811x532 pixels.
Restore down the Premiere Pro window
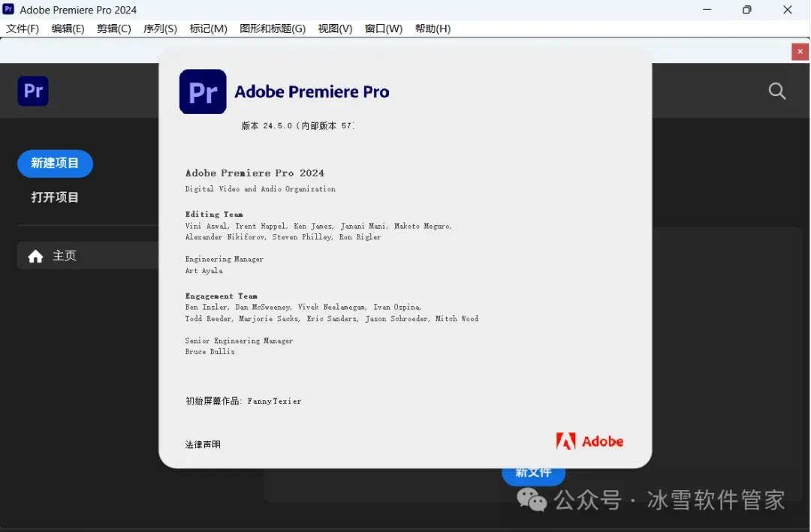coord(747,9)
